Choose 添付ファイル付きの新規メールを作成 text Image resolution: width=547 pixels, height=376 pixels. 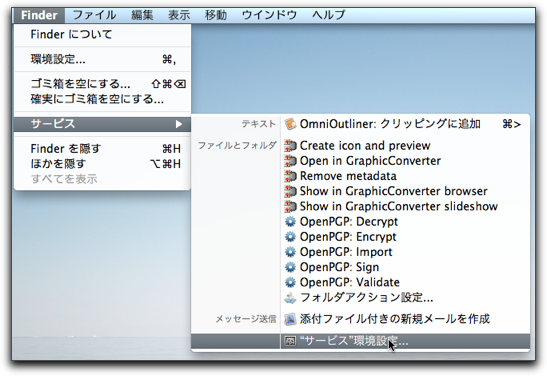pyautogui.click(x=395, y=319)
